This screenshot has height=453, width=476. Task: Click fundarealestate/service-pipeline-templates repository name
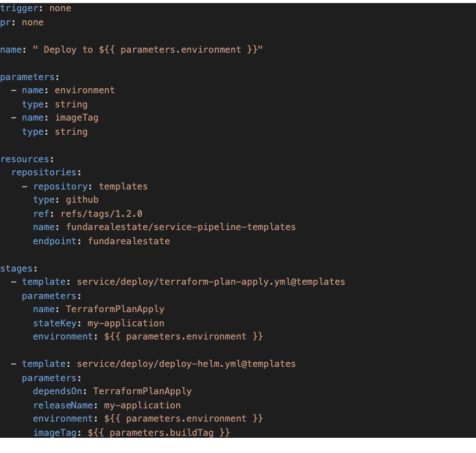tap(181, 227)
